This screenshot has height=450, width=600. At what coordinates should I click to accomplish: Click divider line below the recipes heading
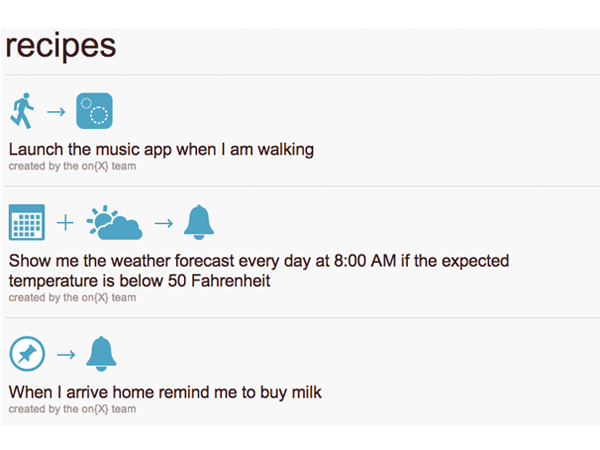click(302, 75)
